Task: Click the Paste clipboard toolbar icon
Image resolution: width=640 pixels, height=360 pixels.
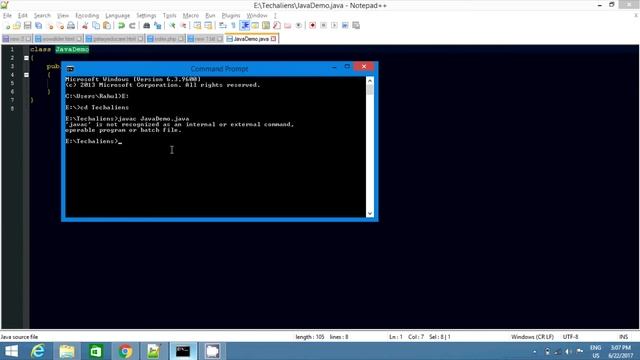Action: 107,26
